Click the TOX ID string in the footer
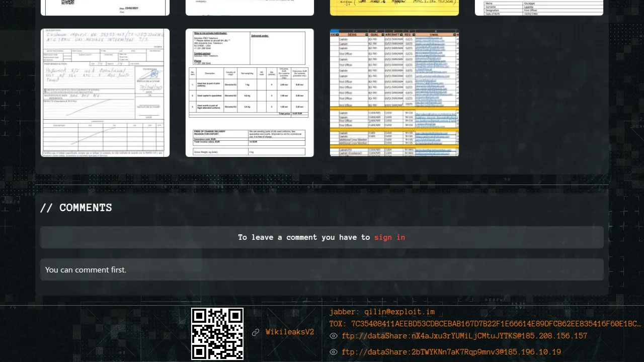 pyautogui.click(x=485, y=324)
